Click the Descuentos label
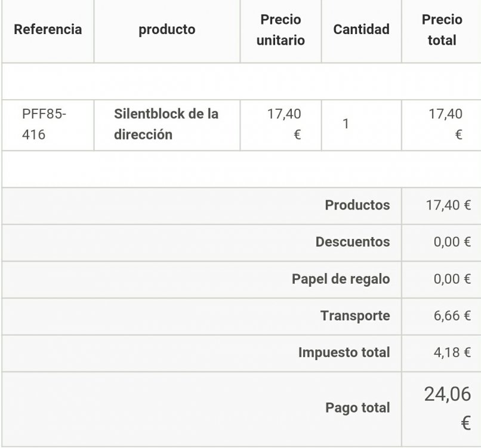 [x=352, y=243]
